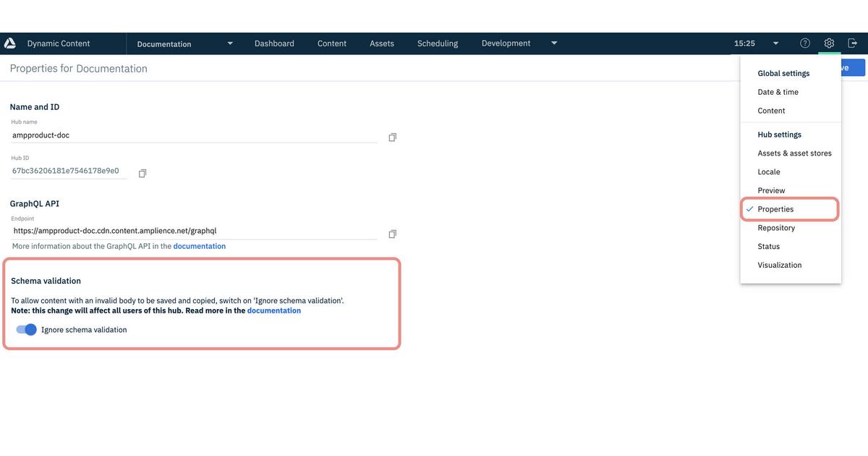Click the log out icon

coord(853,43)
